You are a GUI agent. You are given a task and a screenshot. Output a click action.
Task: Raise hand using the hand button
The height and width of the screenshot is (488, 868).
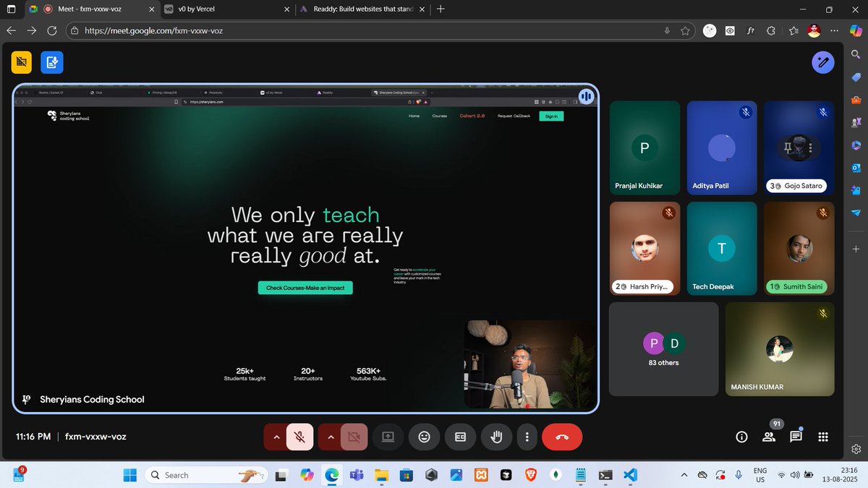click(x=496, y=437)
